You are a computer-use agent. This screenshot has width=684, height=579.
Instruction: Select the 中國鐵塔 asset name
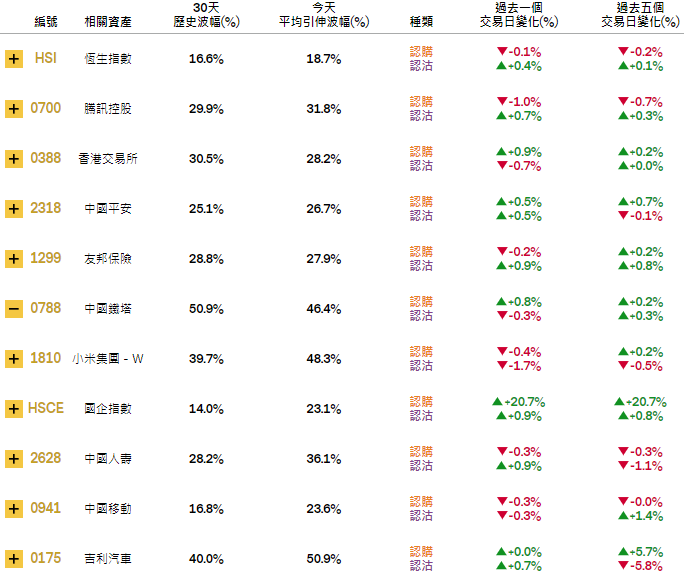[108, 309]
